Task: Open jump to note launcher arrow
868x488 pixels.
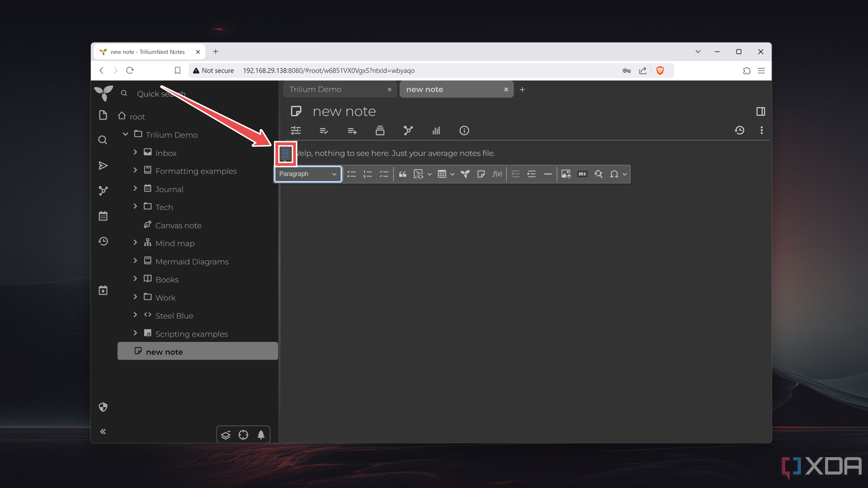Action: pos(103,165)
